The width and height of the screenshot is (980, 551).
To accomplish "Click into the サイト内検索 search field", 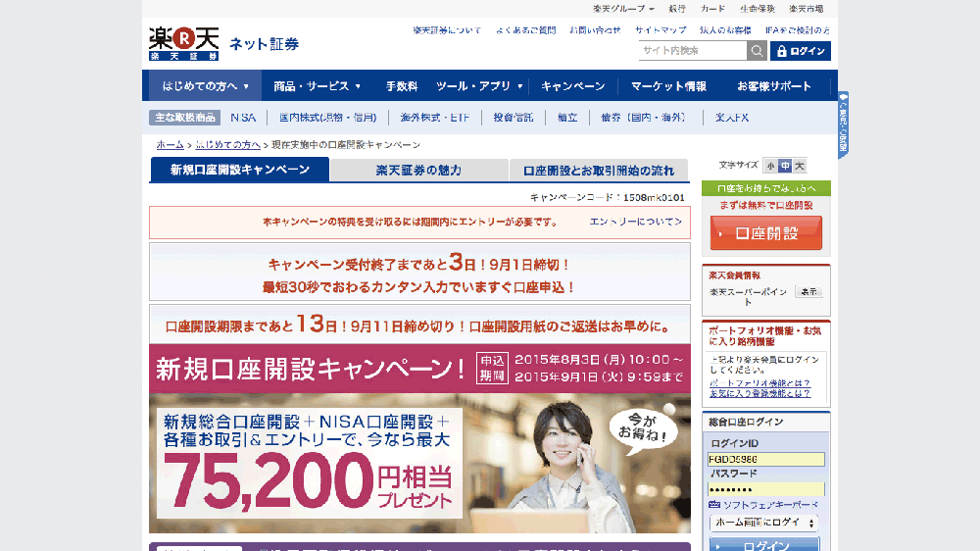I will pos(693,51).
